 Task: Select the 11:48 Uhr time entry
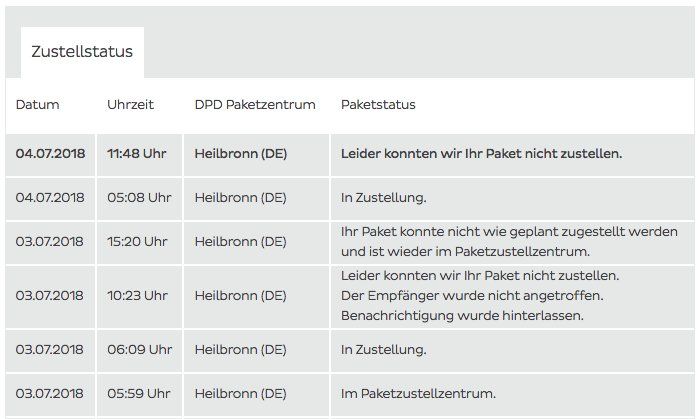click(x=137, y=154)
